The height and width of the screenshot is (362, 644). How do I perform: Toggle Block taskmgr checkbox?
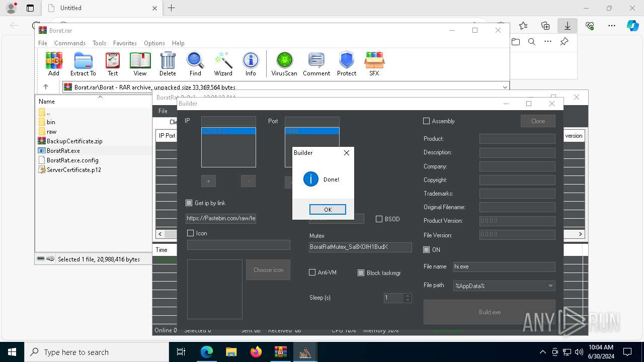pyautogui.click(x=361, y=273)
